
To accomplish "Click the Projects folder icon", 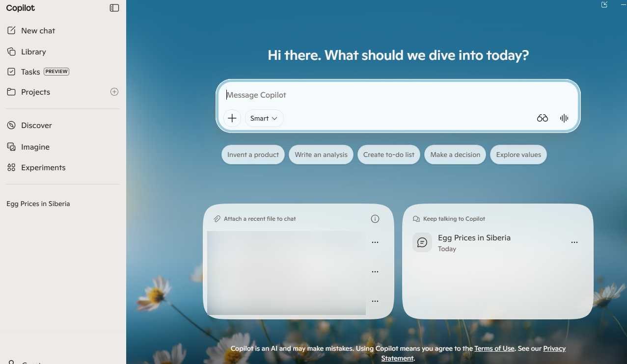I will click(11, 92).
